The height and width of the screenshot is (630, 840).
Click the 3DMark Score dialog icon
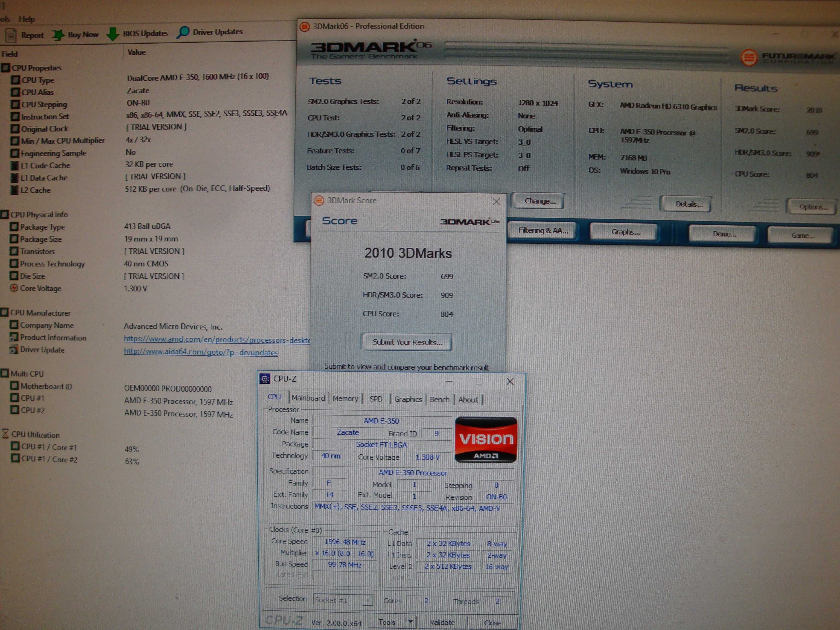(x=319, y=200)
